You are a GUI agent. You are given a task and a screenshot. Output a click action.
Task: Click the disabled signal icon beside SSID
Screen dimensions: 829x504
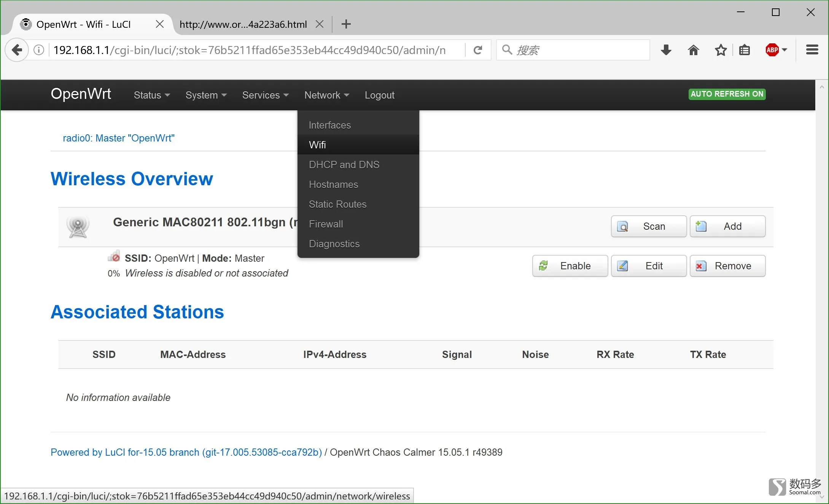pyautogui.click(x=114, y=256)
